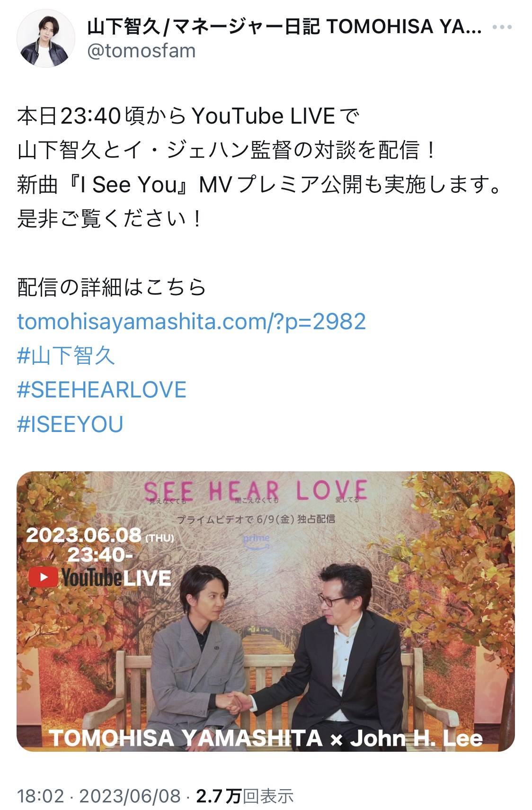The width and height of the screenshot is (532, 810).
Task: Open the 山下智久/マネージャー日記 display name
Action: pos(284,27)
